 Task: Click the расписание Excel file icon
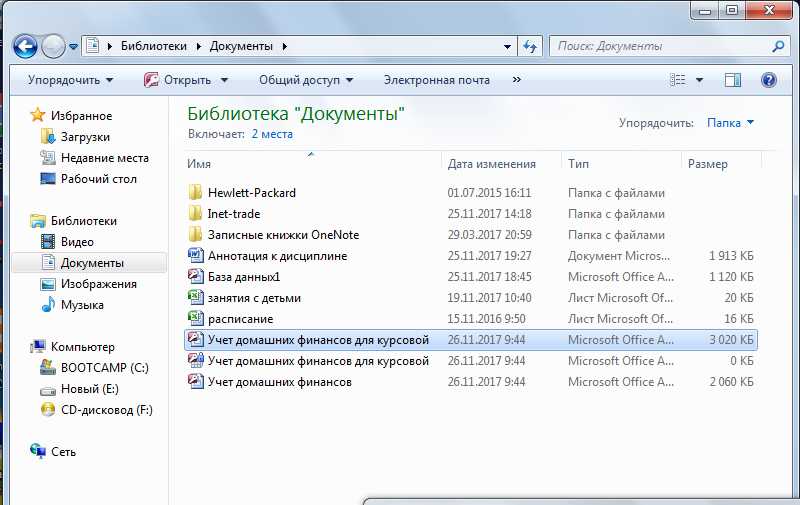pos(195,319)
